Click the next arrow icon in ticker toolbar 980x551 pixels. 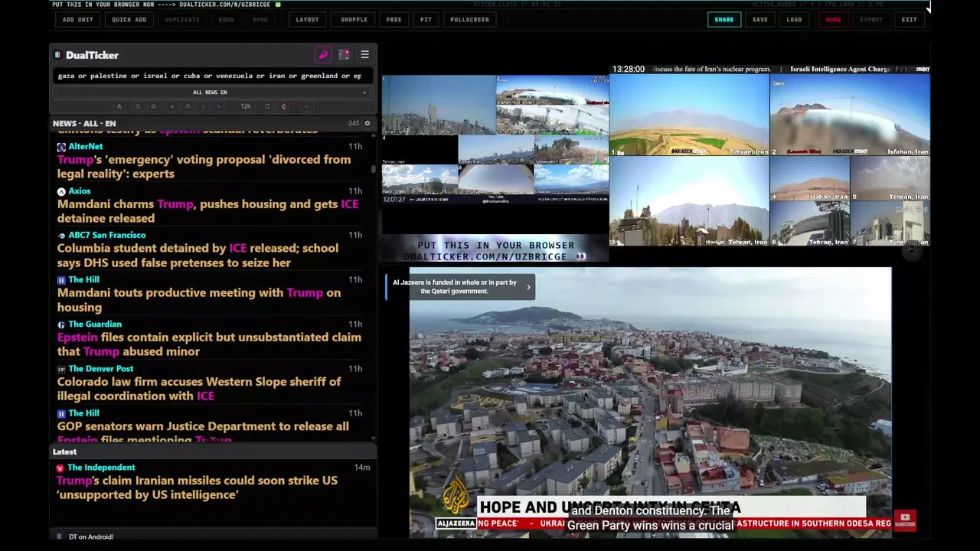coord(218,106)
